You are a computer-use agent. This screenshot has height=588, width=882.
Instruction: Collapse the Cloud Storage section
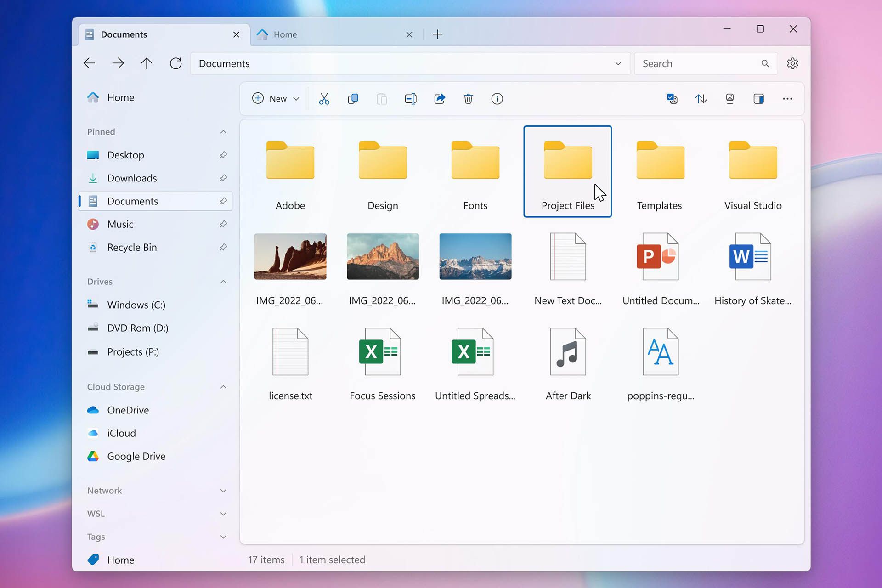point(223,387)
